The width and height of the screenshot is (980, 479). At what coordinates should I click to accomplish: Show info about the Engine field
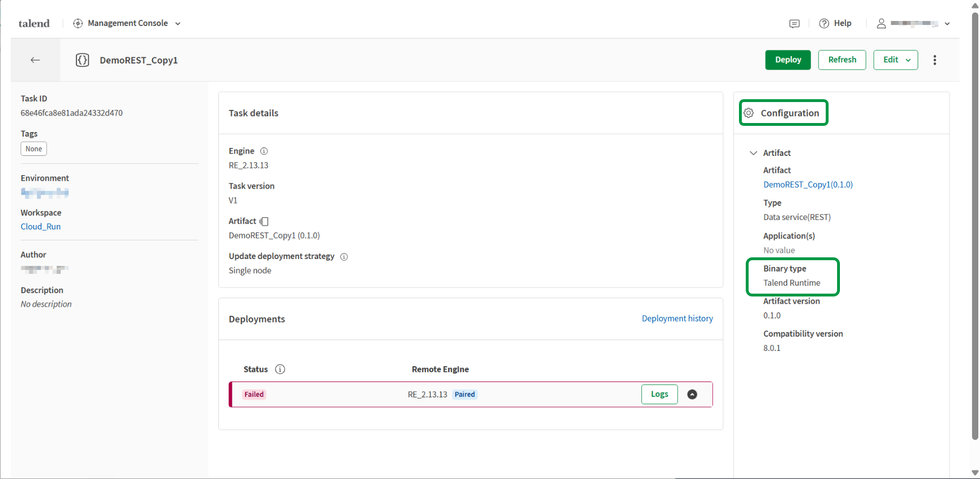click(264, 151)
